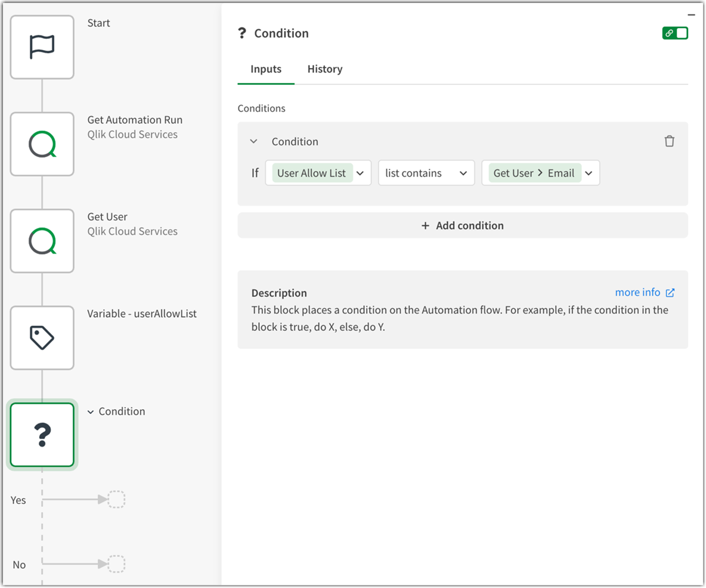The width and height of the screenshot is (706, 588).
Task: Minimize the panel with dash button
Action: [692, 15]
